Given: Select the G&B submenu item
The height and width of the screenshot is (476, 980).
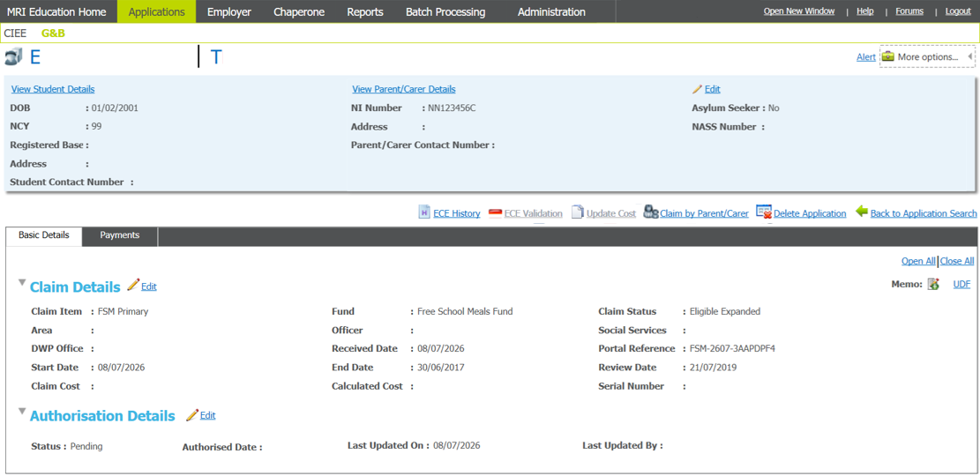Looking at the screenshot, I should click(53, 33).
